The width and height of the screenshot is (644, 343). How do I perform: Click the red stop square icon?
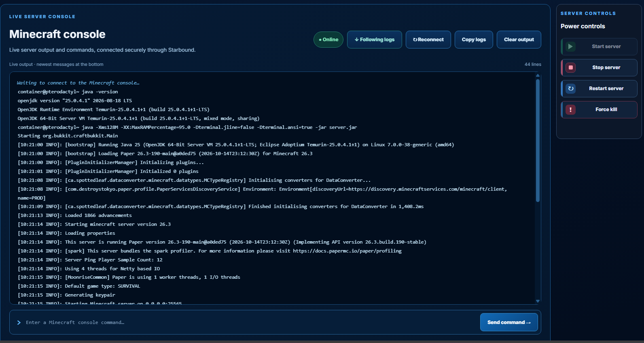click(570, 67)
